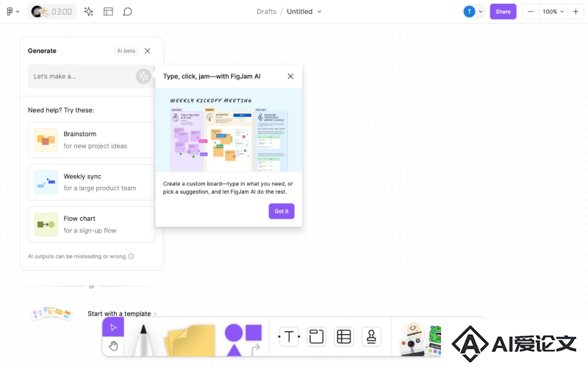This screenshot has height=368, width=588.
Task: Select the Sticky note tool
Action: coord(190,340)
